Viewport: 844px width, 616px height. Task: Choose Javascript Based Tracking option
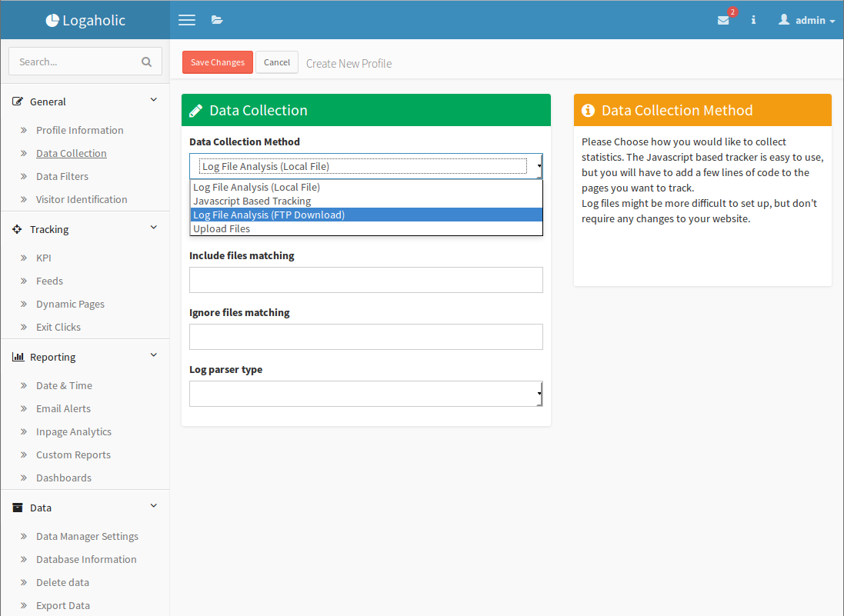click(252, 201)
